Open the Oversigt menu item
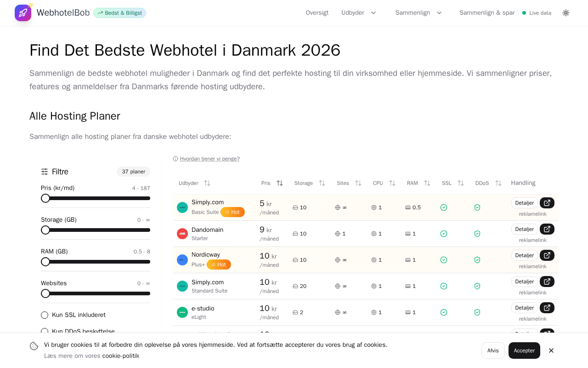Image resolution: width=588 pixels, height=368 pixels. coord(317,13)
